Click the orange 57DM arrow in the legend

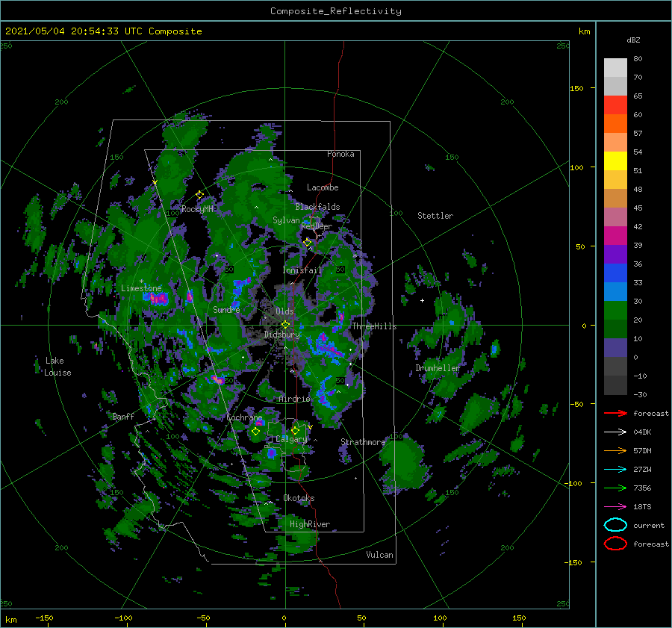(615, 450)
